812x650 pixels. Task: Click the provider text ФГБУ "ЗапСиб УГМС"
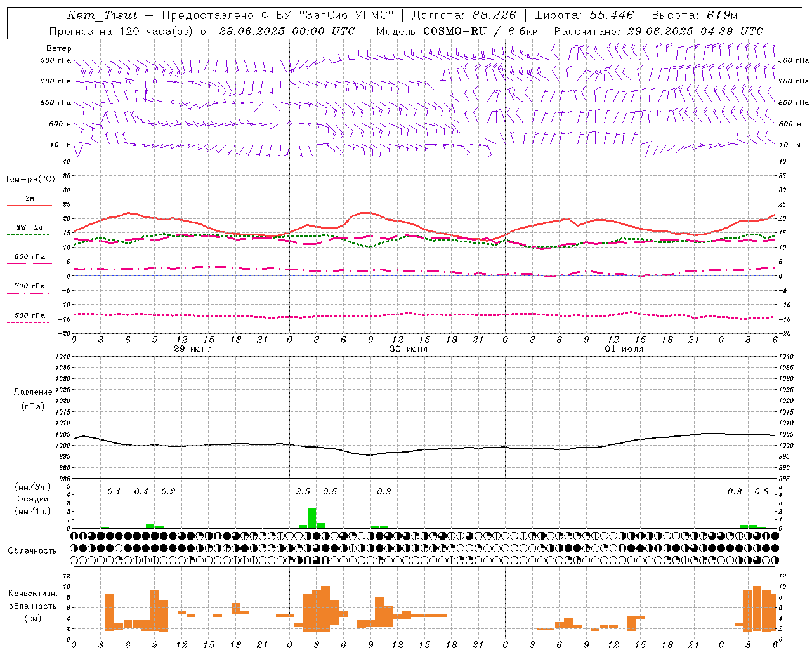click(x=328, y=15)
